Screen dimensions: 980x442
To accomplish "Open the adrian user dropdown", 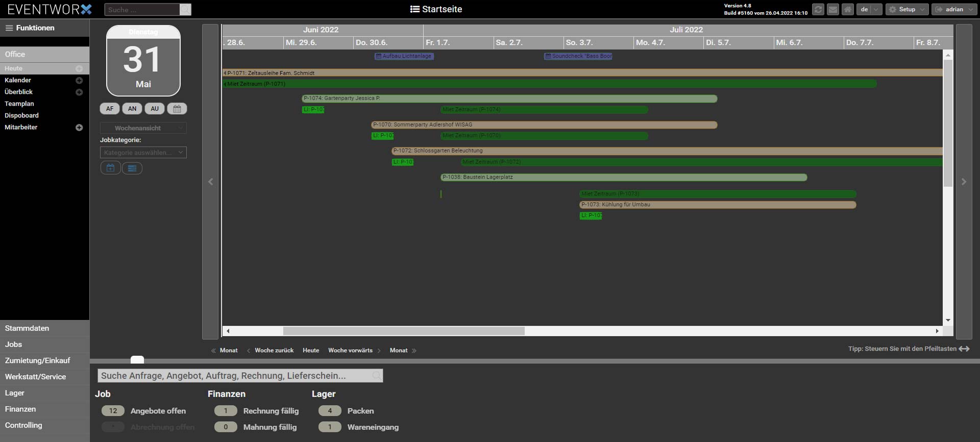I will 954,10.
